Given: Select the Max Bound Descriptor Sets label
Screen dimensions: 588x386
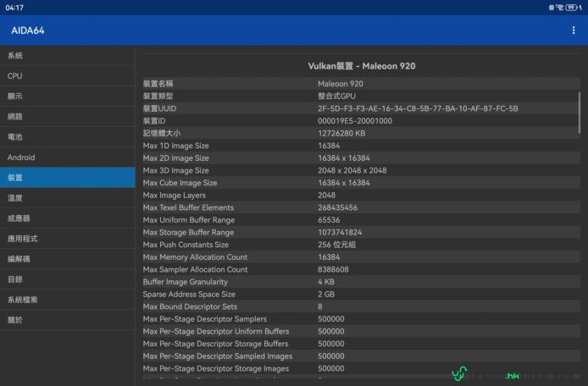Looking at the screenshot, I should (190, 306).
